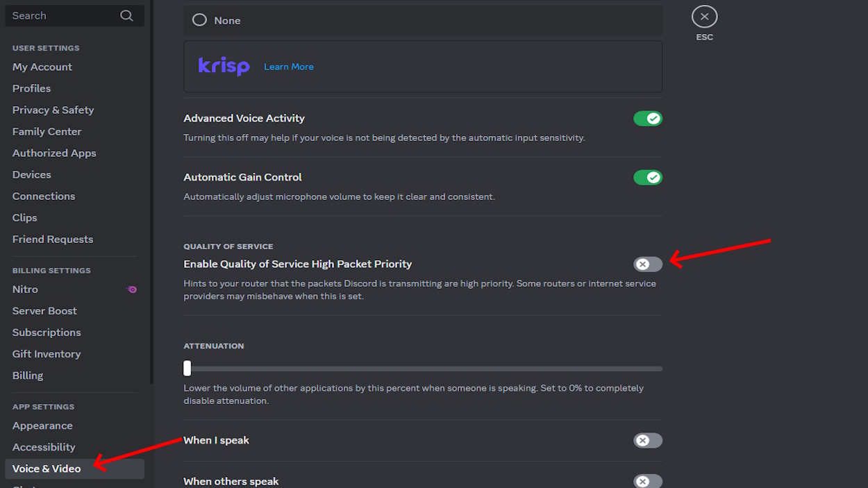Open the Privacy & Safety page
The height and width of the screenshot is (488, 868).
click(53, 110)
